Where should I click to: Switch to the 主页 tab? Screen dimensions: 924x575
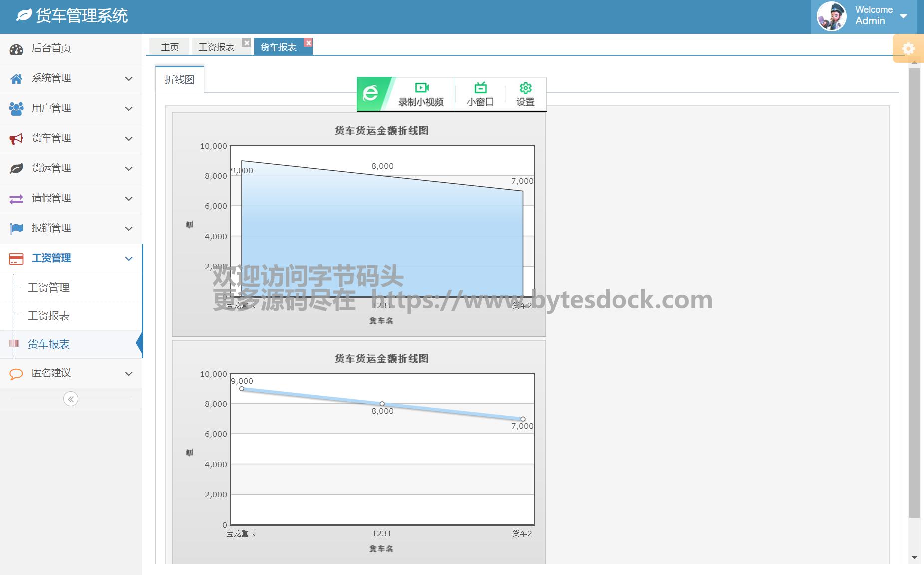click(x=170, y=47)
